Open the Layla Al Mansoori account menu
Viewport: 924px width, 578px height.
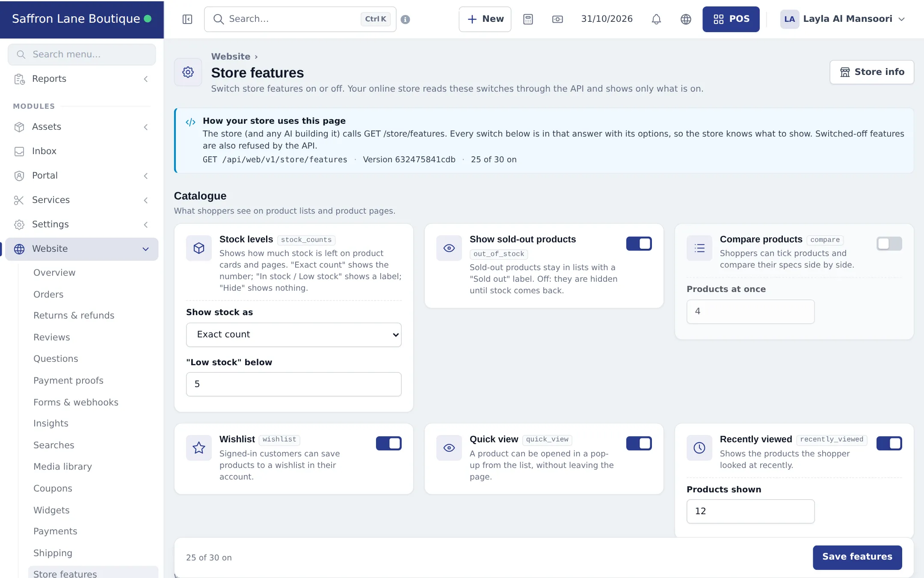click(842, 19)
